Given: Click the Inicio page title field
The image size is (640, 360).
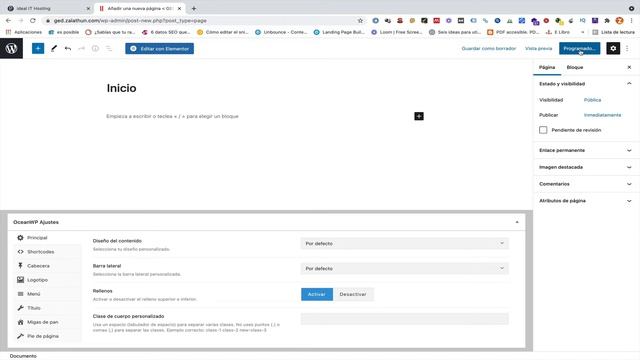Looking at the screenshot, I should [x=122, y=88].
